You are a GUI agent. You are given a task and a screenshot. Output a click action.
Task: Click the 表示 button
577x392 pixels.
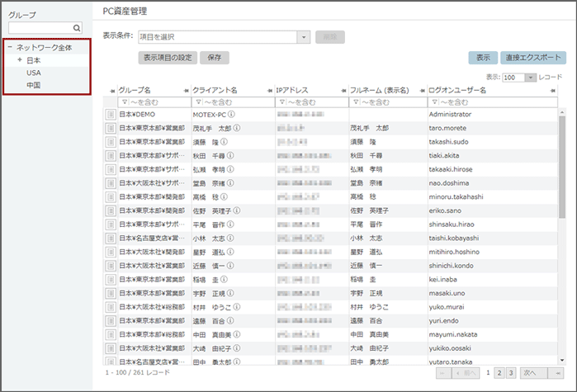[483, 58]
